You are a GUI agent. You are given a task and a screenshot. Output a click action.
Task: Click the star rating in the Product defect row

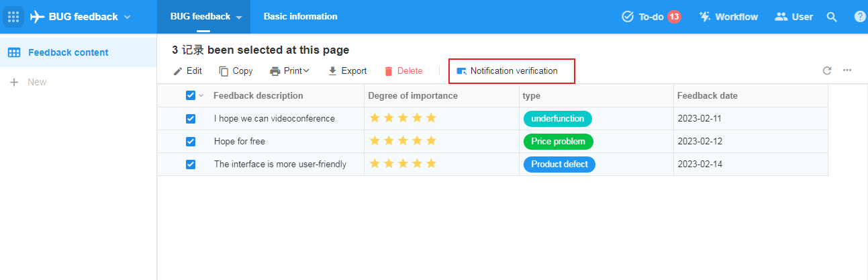pyautogui.click(x=403, y=164)
